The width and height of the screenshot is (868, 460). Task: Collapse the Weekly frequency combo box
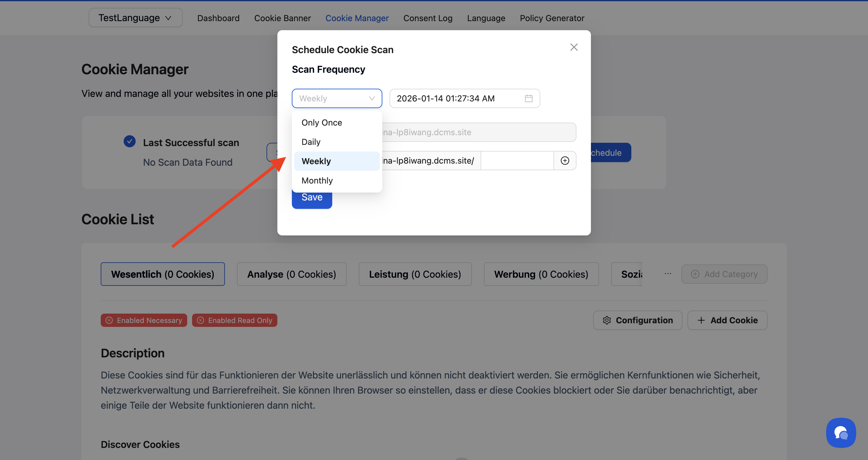tap(337, 98)
